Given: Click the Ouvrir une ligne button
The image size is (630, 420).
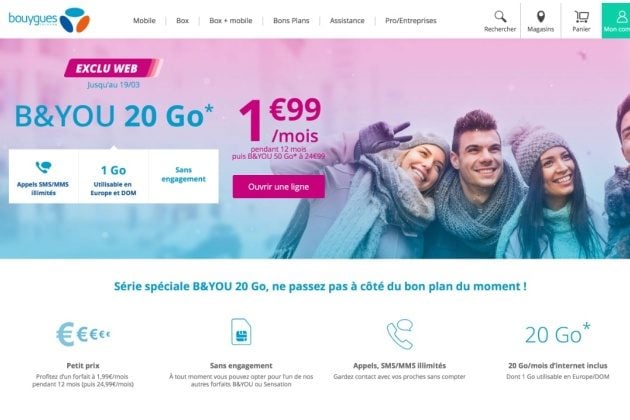Looking at the screenshot, I should [x=278, y=186].
